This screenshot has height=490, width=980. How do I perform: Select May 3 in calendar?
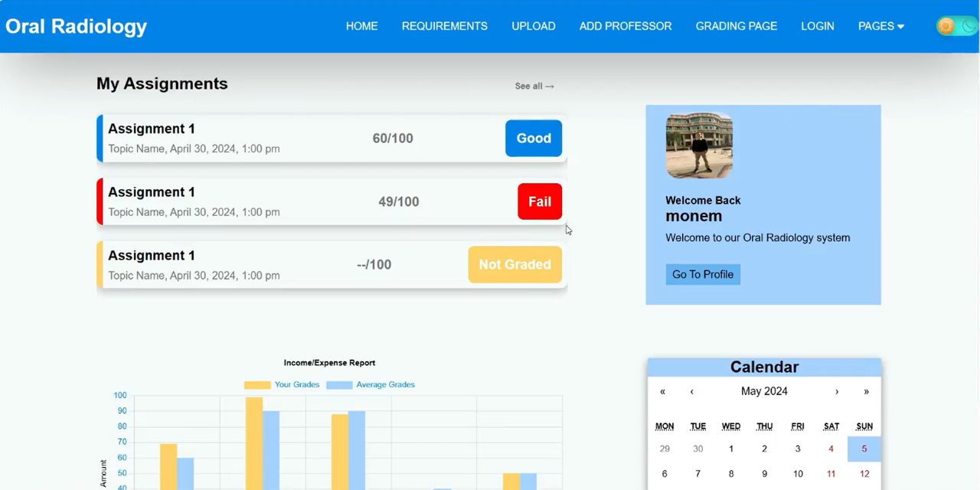[798, 449]
